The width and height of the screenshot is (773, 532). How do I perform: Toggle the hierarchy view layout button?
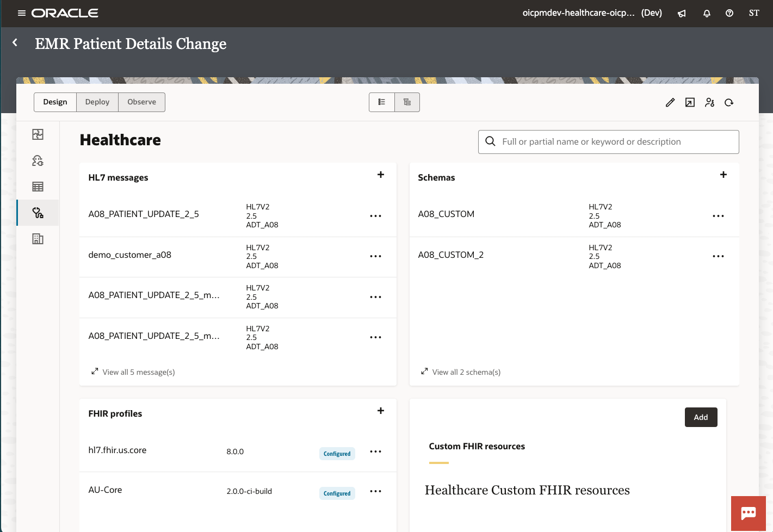tap(407, 102)
